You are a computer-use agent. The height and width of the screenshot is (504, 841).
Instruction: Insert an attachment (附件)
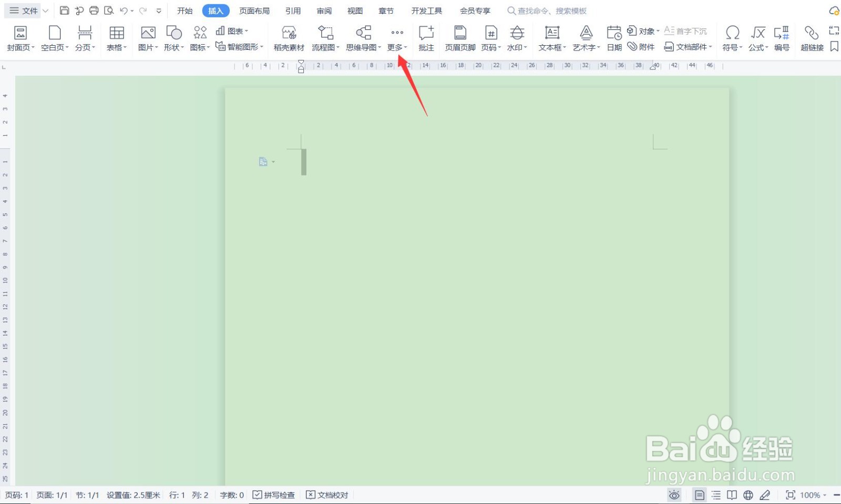[x=641, y=47]
